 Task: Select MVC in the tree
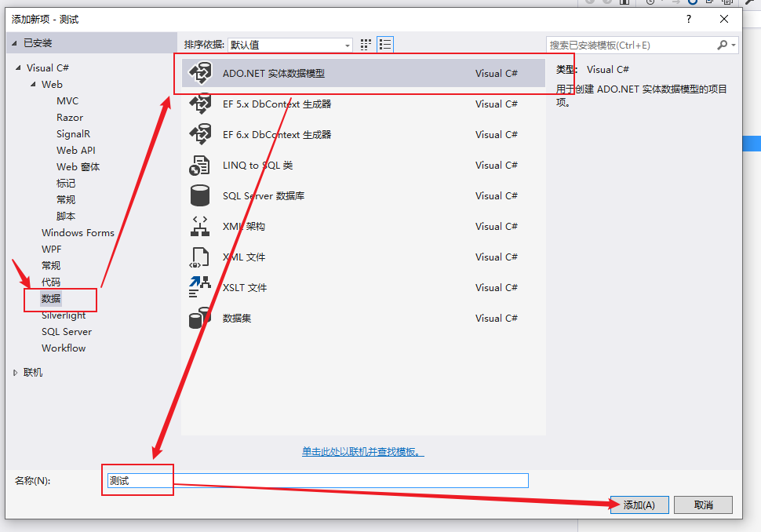click(x=67, y=101)
